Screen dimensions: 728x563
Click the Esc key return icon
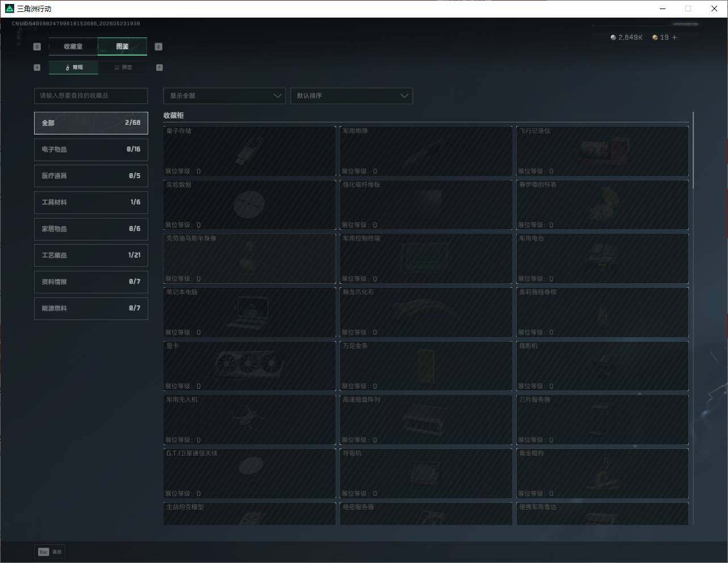44,552
